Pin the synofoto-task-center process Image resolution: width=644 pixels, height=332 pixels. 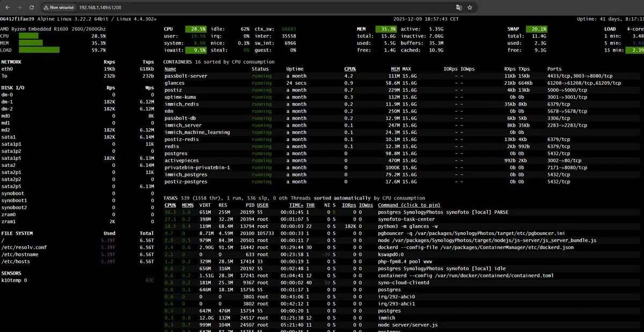(407, 219)
